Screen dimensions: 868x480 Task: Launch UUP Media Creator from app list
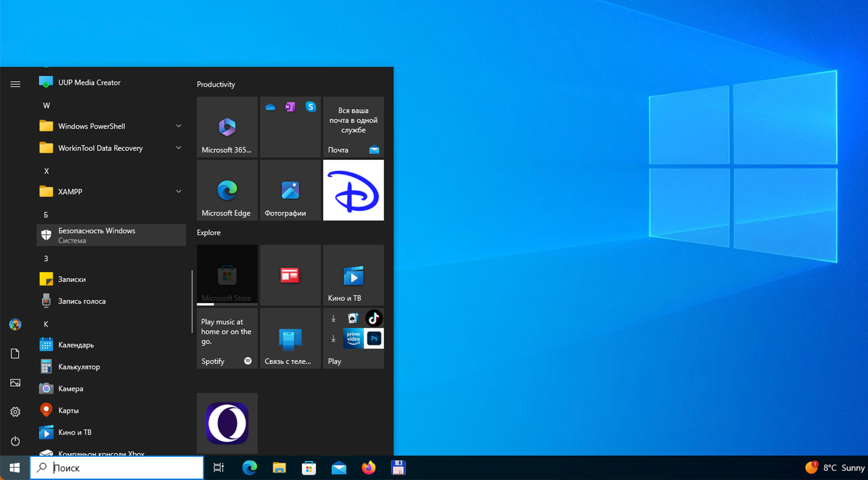[x=111, y=82]
